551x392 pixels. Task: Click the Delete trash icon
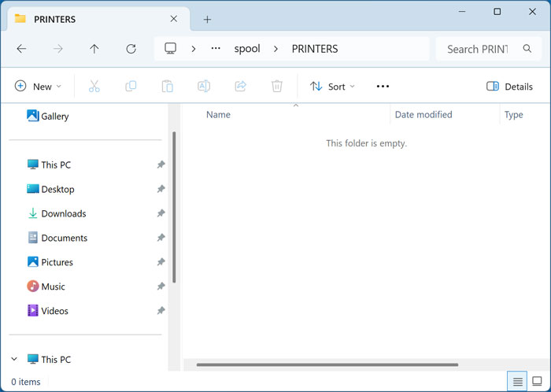coord(277,86)
